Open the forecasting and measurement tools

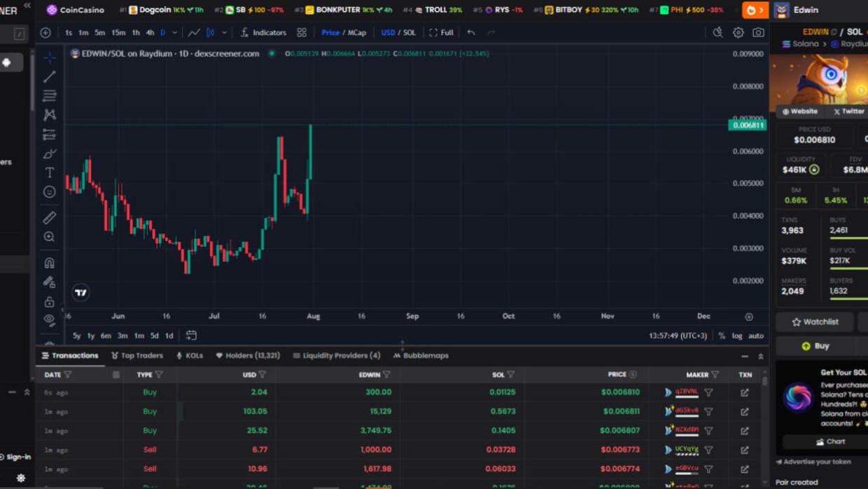coord(49,134)
